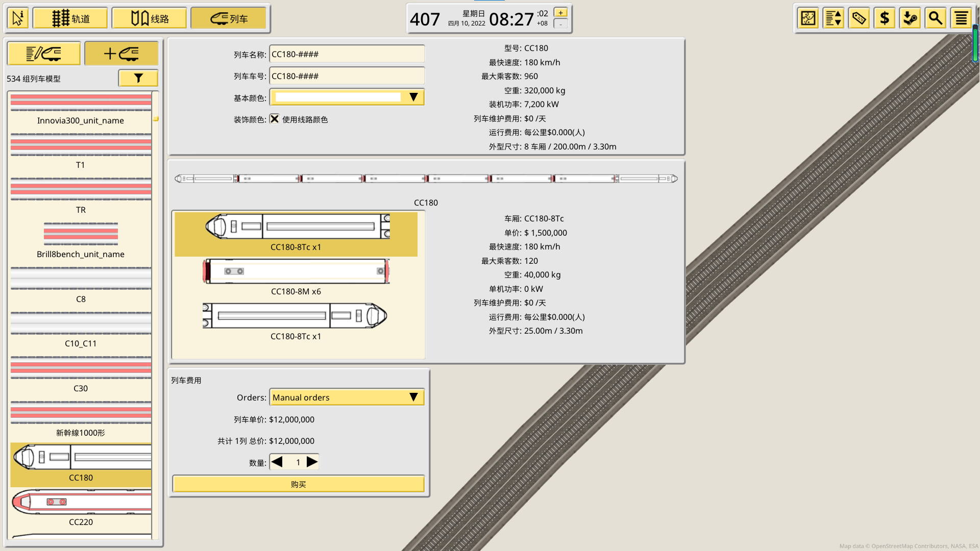Open the map overview icon
Screen dimensions: 980x551
pos(808,19)
